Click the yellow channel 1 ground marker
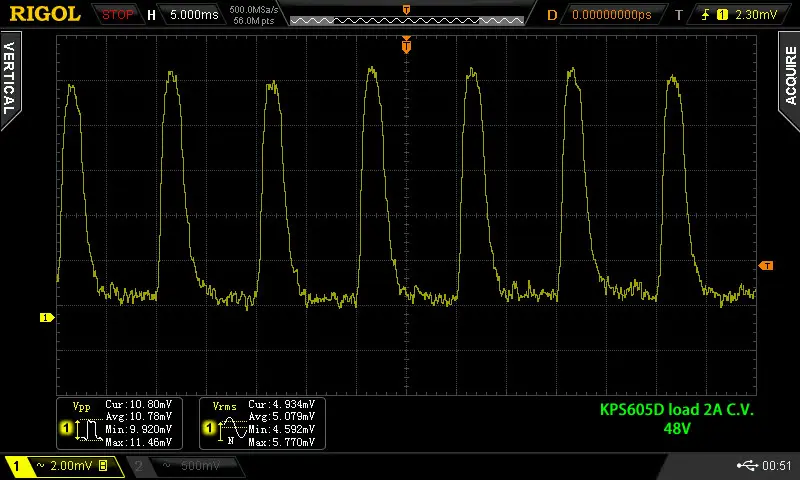Screen dimensions: 800x480 coord(46,318)
